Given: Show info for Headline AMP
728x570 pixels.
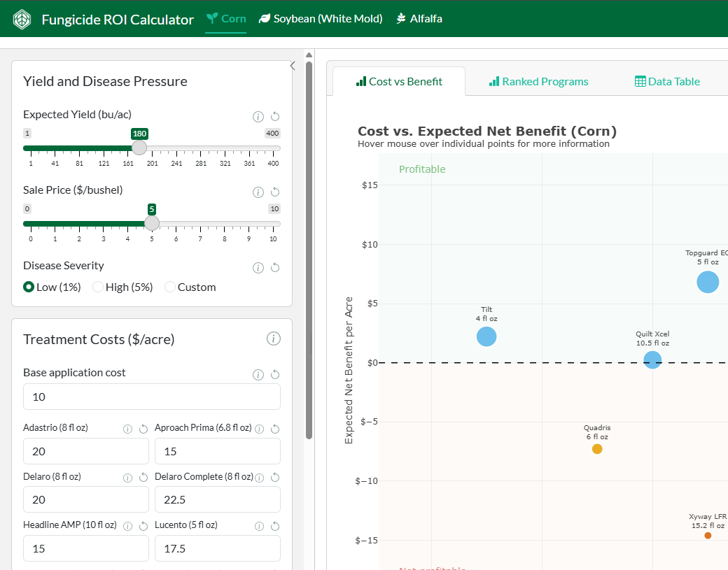Looking at the screenshot, I should point(127,527).
